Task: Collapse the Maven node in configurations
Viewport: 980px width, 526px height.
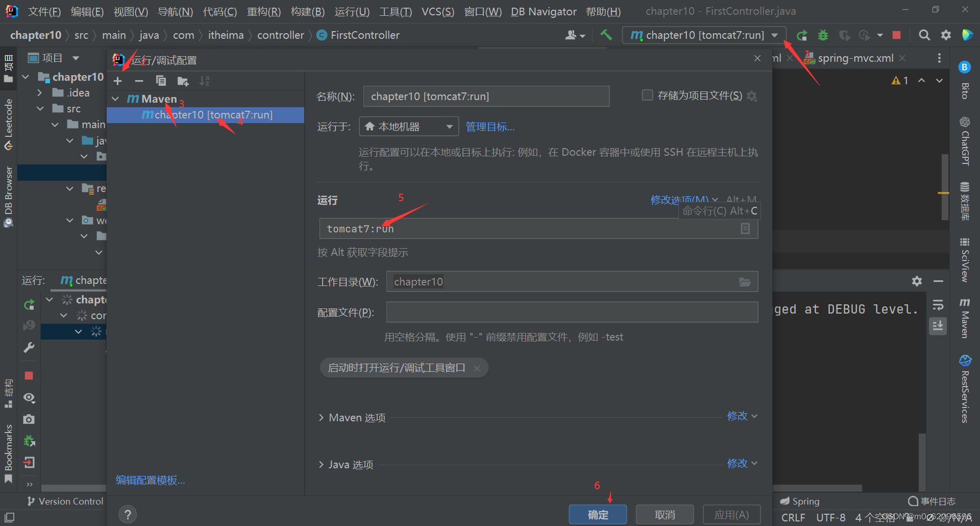Action: coord(116,99)
